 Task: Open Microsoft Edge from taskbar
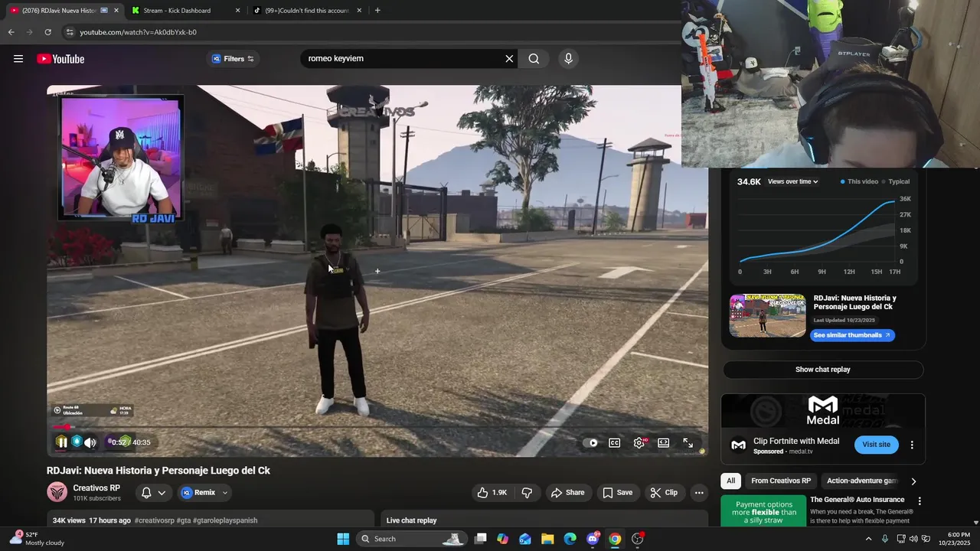(x=570, y=539)
